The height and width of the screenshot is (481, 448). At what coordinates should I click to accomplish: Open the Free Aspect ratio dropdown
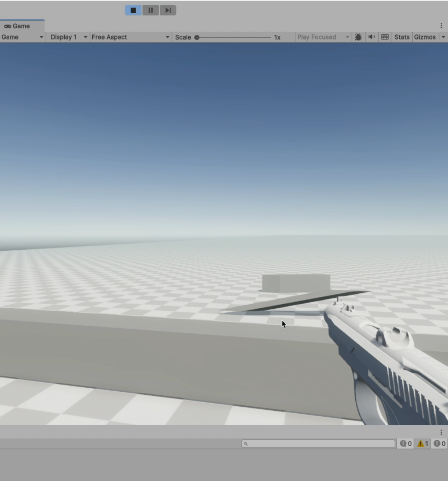pos(131,37)
